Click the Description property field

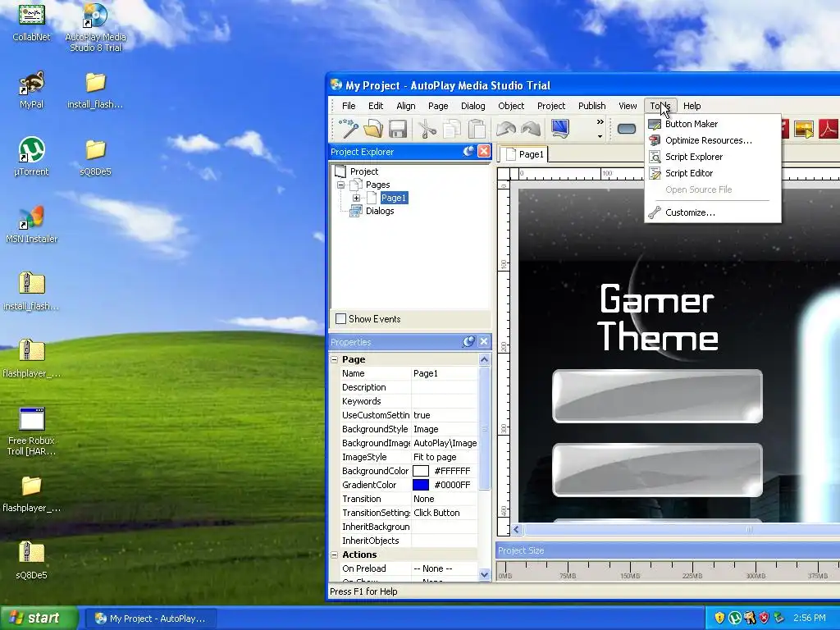click(444, 387)
